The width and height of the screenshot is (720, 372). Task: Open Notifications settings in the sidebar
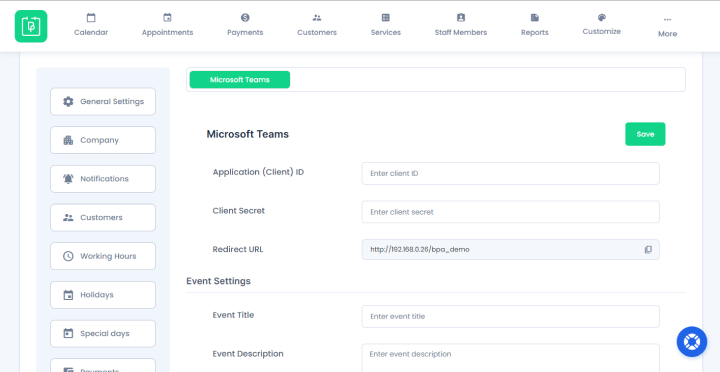pyautogui.click(x=103, y=179)
